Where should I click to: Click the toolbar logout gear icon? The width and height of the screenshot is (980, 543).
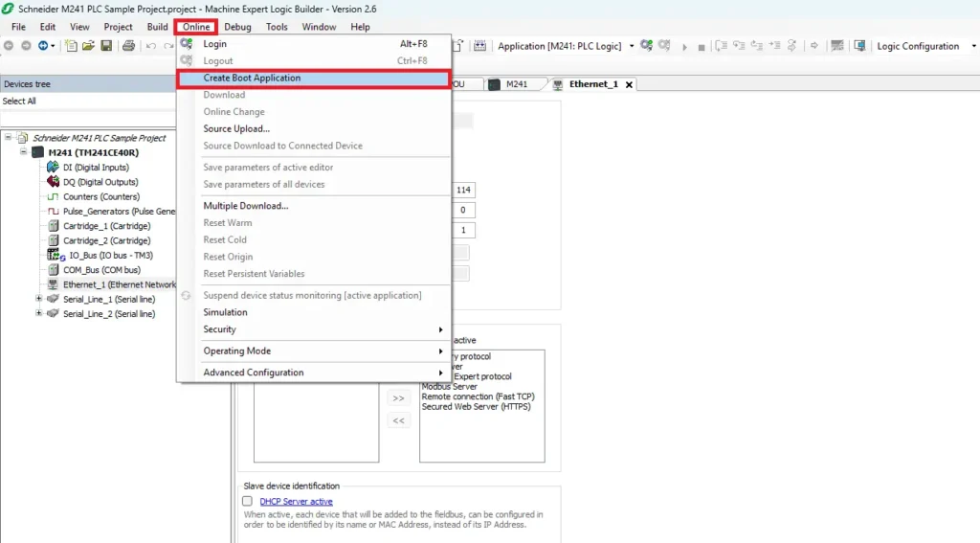pos(664,46)
